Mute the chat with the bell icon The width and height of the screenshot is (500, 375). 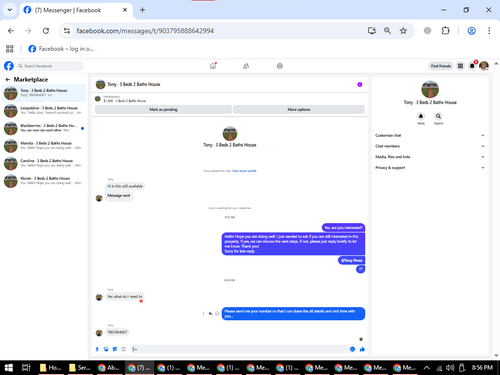coord(421,116)
